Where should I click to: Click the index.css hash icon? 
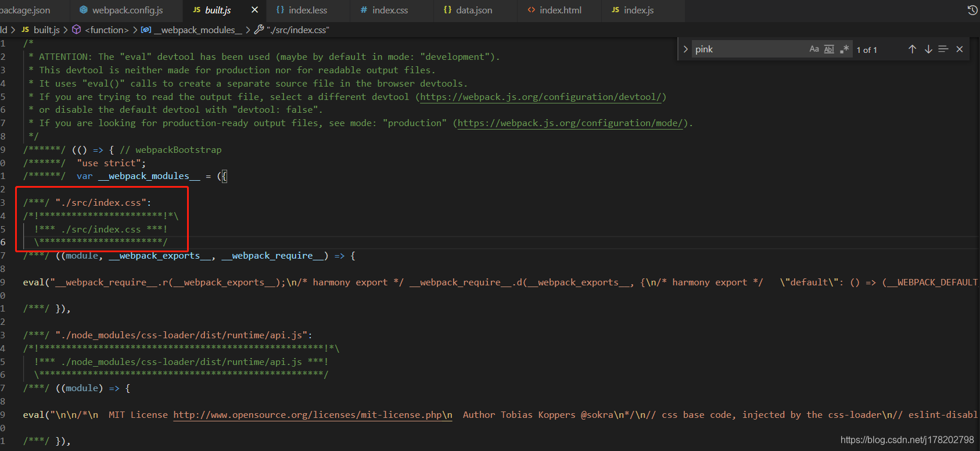[364, 10]
